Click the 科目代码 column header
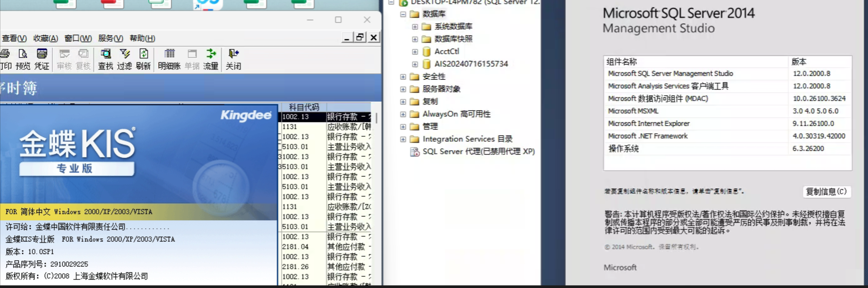This screenshot has height=288, width=868. click(304, 107)
